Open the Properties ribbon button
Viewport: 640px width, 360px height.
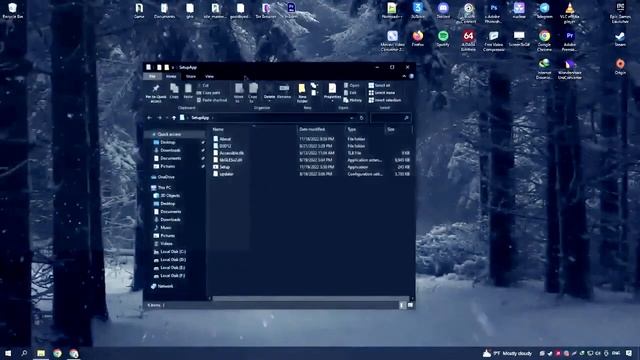[x=332, y=91]
